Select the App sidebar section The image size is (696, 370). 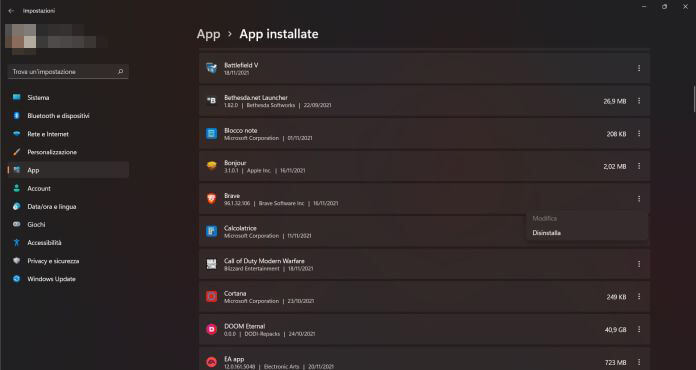pyautogui.click(x=68, y=170)
